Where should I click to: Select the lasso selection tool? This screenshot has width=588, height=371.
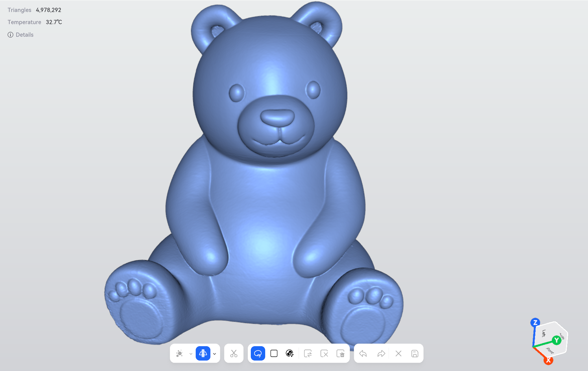click(x=258, y=353)
